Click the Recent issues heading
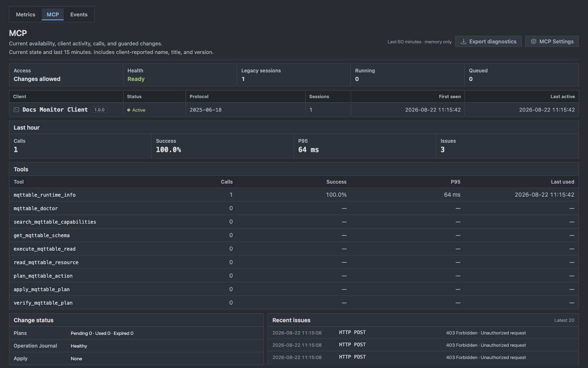This screenshot has height=368, width=588. pyautogui.click(x=291, y=320)
